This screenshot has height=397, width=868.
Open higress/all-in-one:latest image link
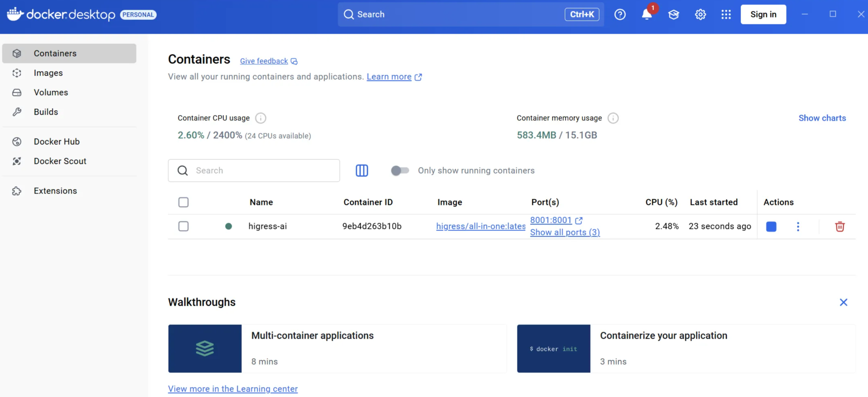[x=480, y=226]
